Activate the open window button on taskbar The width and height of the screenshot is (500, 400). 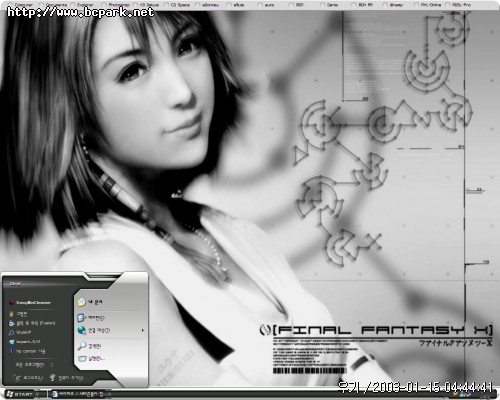pyautogui.click(x=82, y=394)
